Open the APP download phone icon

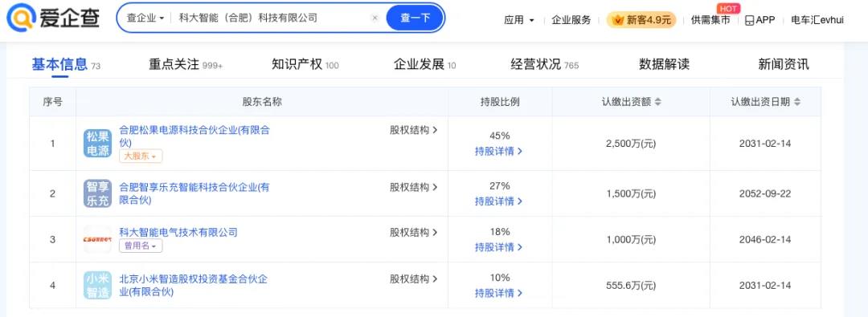coord(749,20)
